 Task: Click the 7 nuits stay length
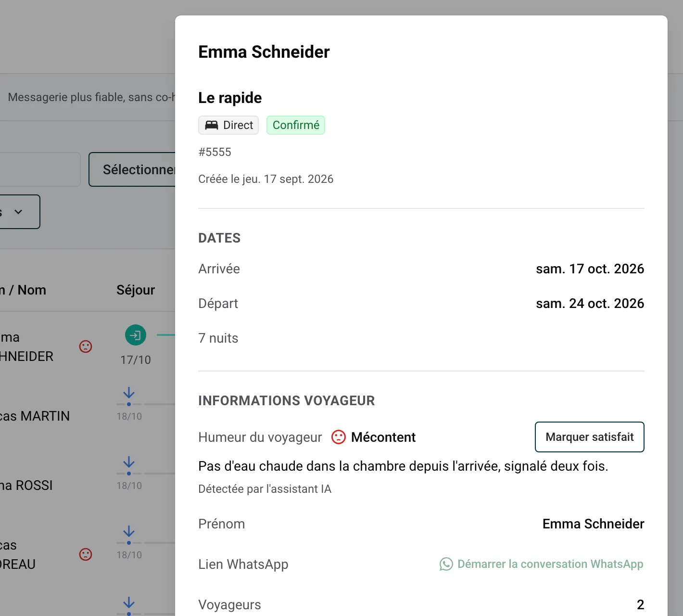point(218,338)
